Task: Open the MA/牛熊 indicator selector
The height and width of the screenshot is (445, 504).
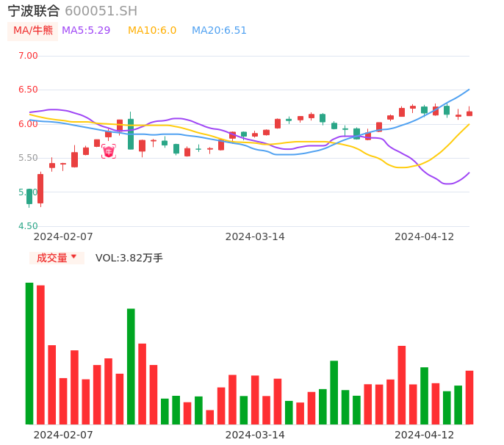Action: [33, 31]
